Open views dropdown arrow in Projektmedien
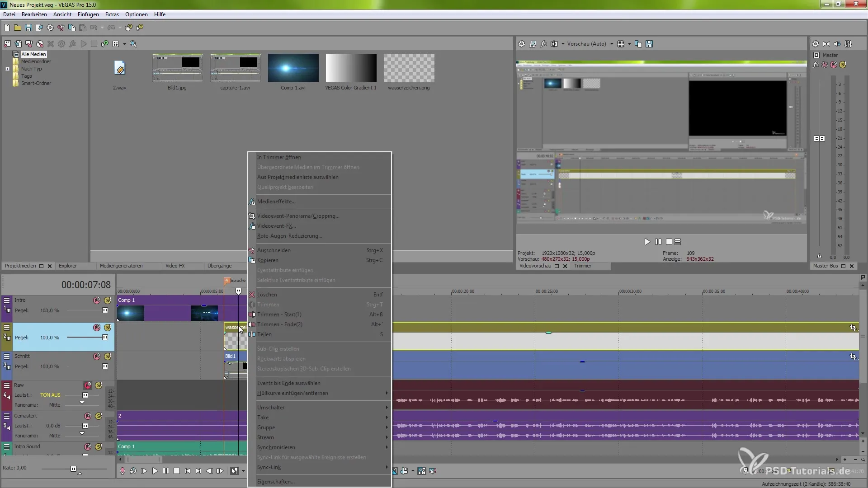Screen dimensions: 868x488 (x=124, y=44)
